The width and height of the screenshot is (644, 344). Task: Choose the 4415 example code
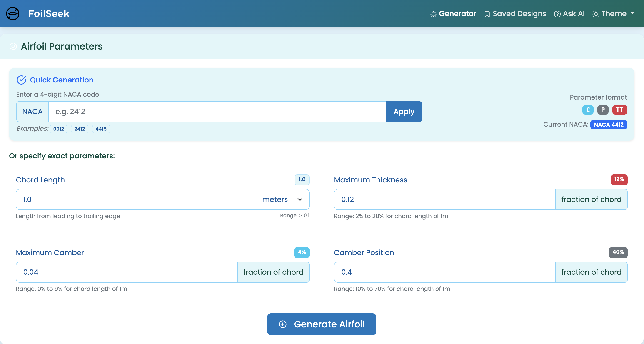(x=101, y=129)
